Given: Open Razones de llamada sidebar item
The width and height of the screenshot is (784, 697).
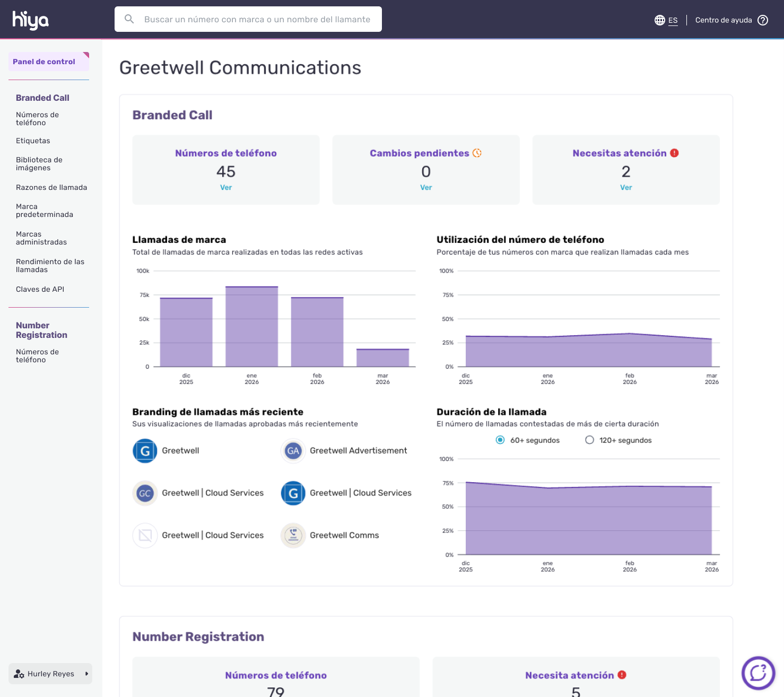Looking at the screenshot, I should (51, 187).
